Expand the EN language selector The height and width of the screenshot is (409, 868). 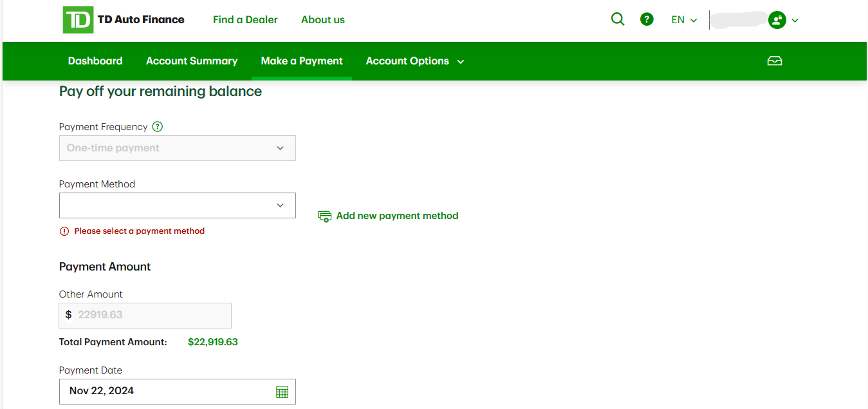tap(684, 20)
